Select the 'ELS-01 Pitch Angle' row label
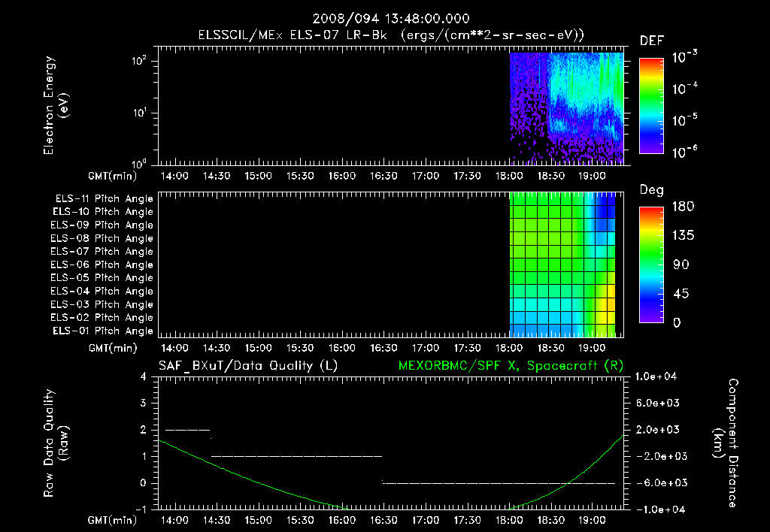This screenshot has height=532, width=770. [103, 331]
